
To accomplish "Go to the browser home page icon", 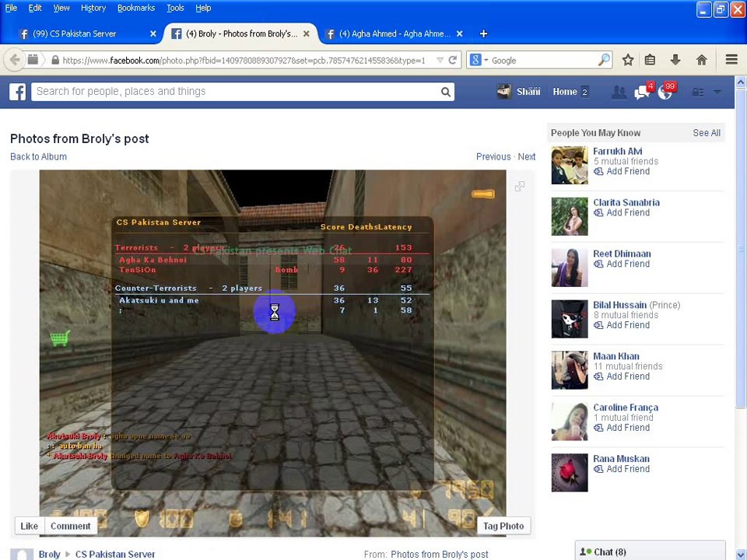I will tap(701, 60).
